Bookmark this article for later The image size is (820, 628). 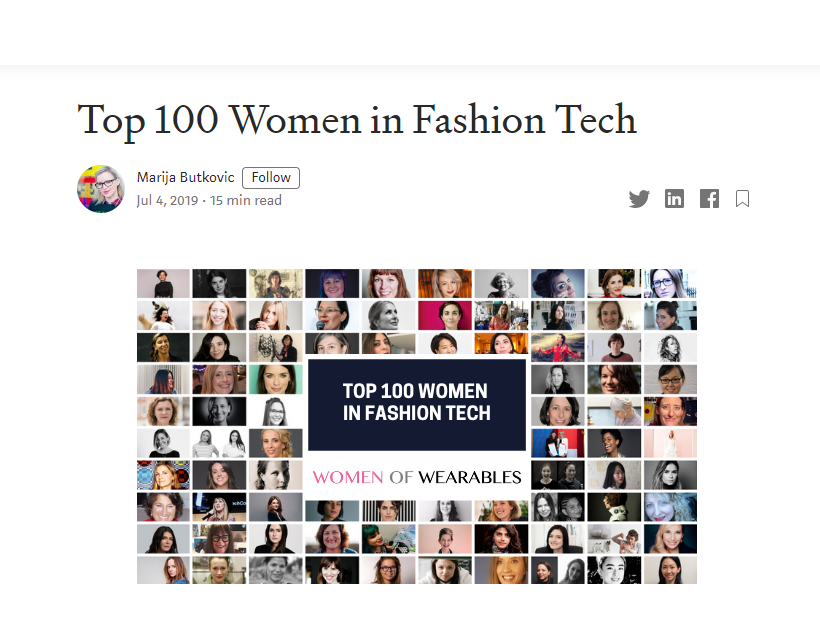[742, 199]
